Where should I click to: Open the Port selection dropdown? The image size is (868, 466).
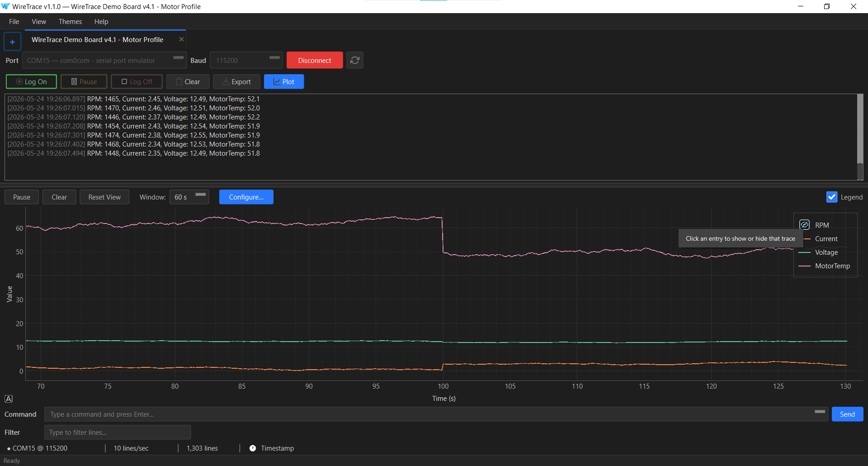(104, 60)
